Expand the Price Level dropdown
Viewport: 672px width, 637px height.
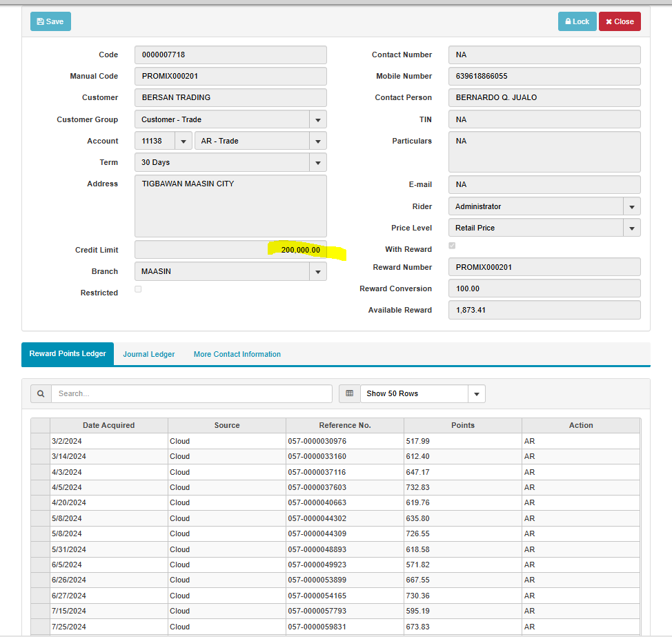631,228
